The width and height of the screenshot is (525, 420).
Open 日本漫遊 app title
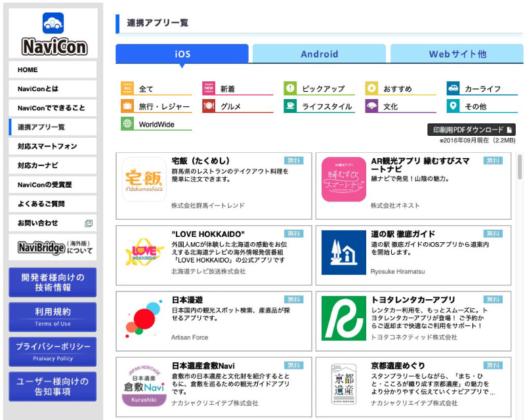coord(187,300)
